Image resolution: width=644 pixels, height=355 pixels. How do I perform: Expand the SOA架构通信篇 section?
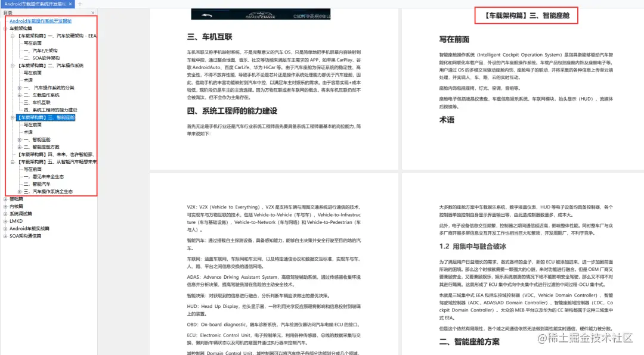coord(6,236)
